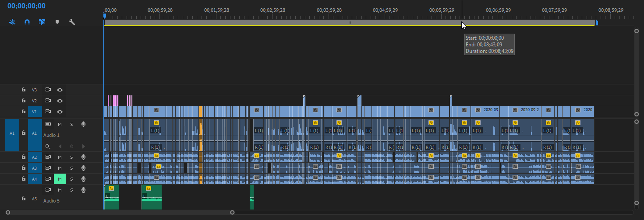Hide track V2 with eye icon

60,101
